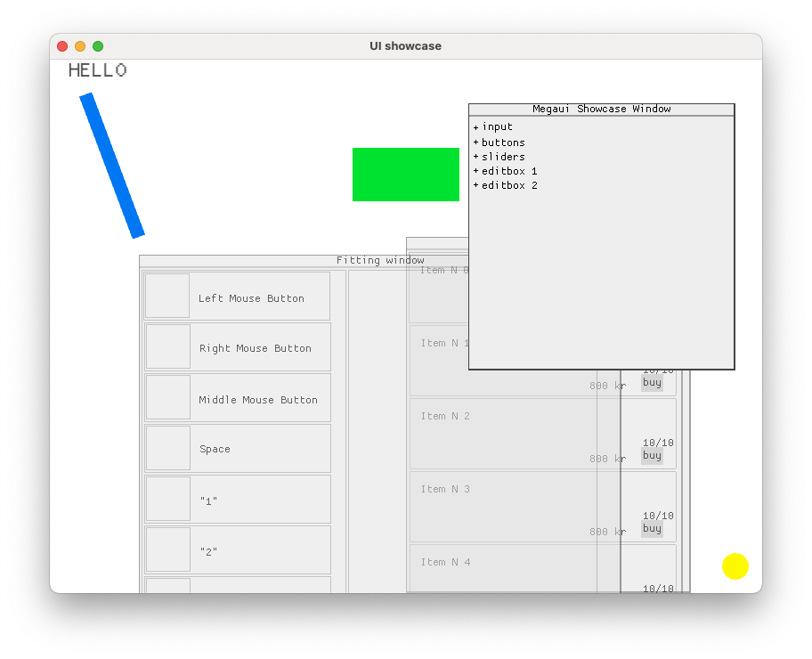The height and width of the screenshot is (659, 812).
Task: Expand the buttons section
Action: (x=499, y=141)
